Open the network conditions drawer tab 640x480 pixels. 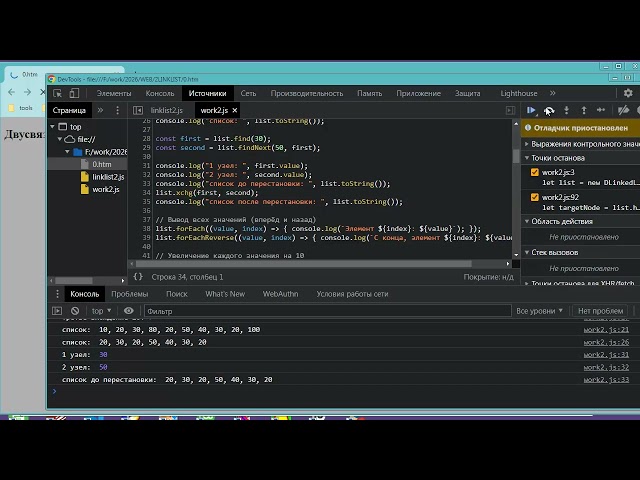[x=352, y=294]
